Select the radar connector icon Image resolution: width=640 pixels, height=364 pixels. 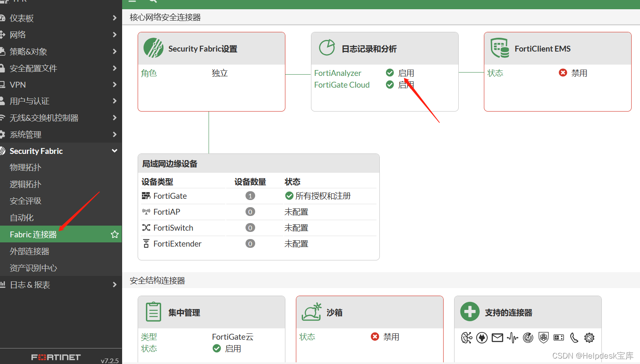tap(528, 338)
